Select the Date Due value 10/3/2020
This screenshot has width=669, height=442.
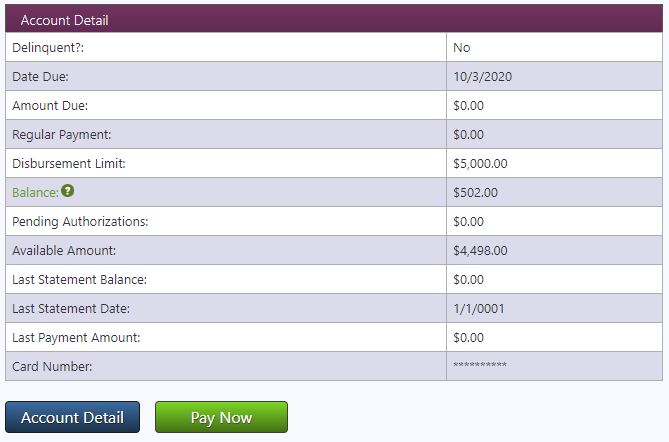pos(483,76)
